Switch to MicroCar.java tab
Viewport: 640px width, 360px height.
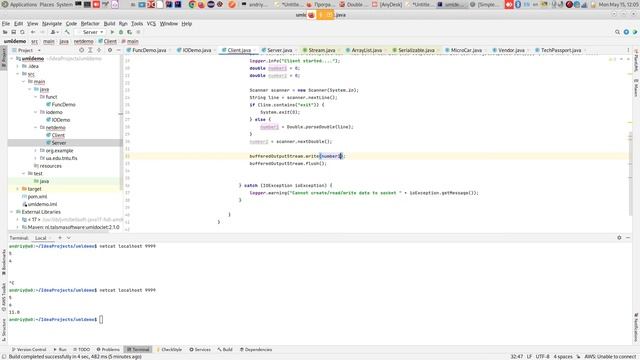(466, 50)
